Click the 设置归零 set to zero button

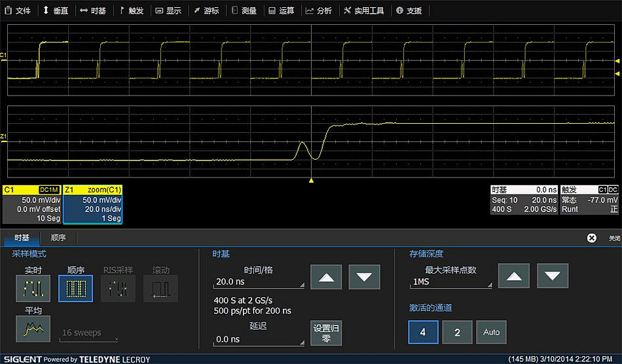click(326, 333)
